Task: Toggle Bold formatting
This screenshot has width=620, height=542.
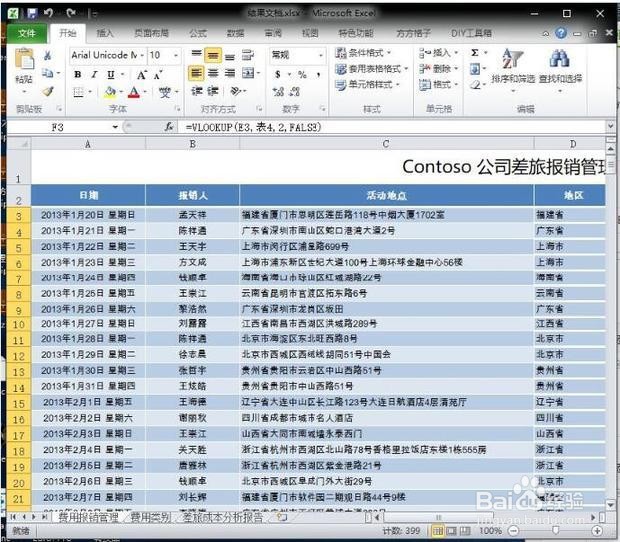Action: [x=78, y=74]
